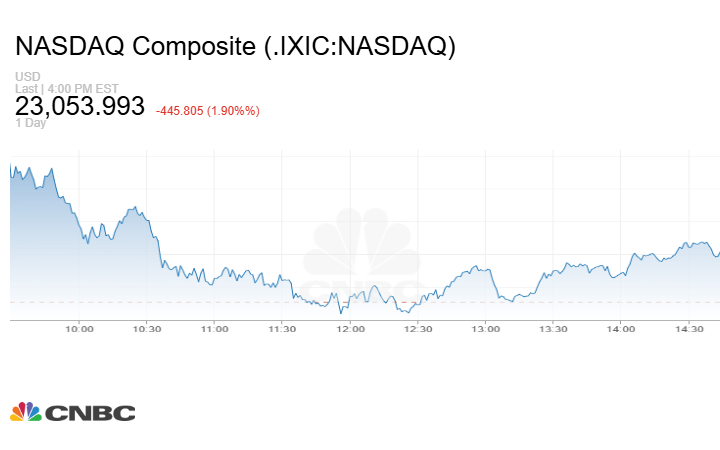Click the 11:30 time axis label
The image size is (720, 450).
click(x=282, y=329)
